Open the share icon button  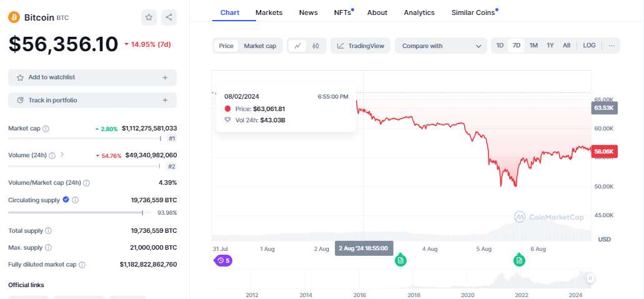click(x=169, y=17)
